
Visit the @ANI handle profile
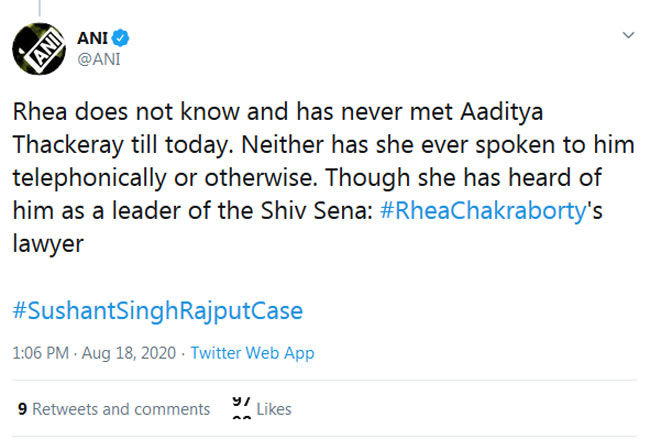click(99, 59)
